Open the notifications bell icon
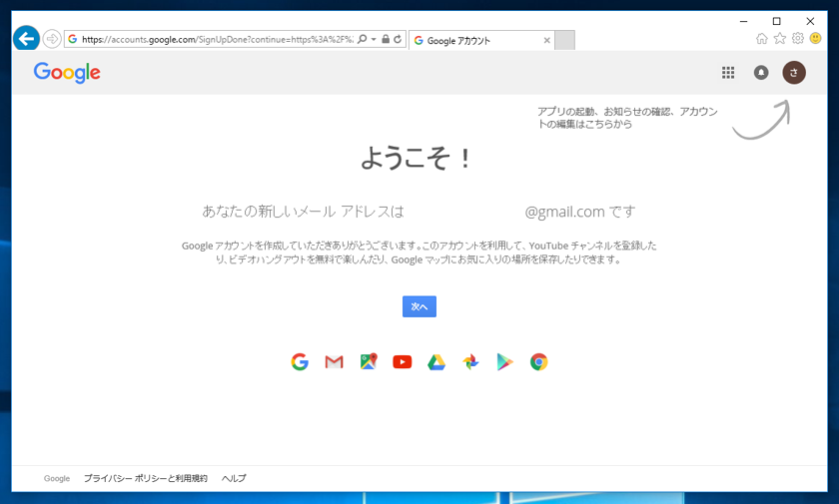839x504 pixels. click(761, 72)
